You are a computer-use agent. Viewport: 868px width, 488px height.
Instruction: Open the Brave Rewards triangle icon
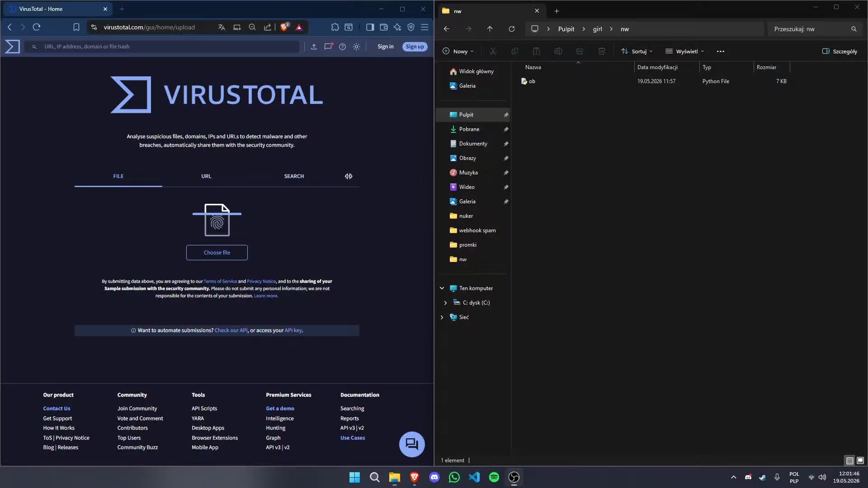pos(299,27)
